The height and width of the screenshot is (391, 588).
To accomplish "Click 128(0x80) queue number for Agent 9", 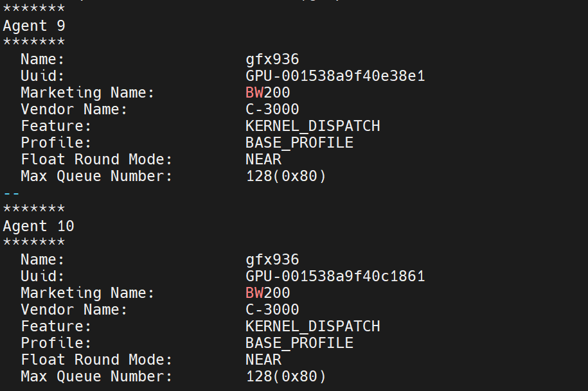I will [286, 177].
